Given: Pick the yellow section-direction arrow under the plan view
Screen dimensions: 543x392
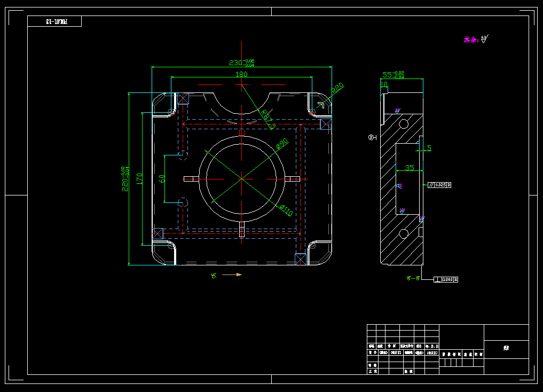Looking at the screenshot, I should tap(232, 275).
